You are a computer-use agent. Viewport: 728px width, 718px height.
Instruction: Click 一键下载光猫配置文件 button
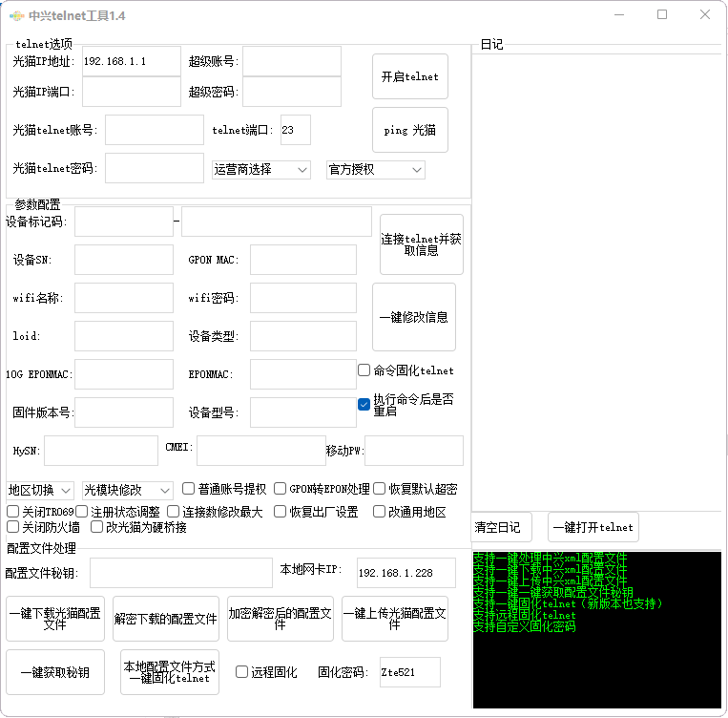coord(55,619)
